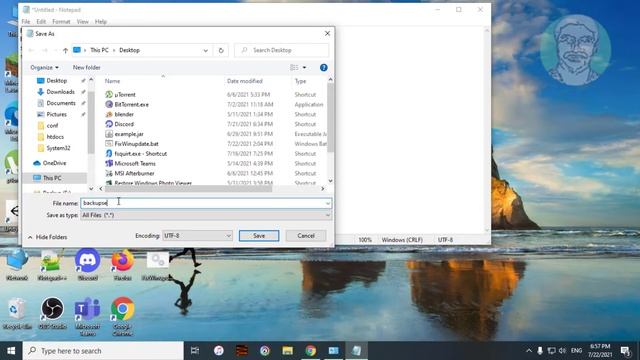Select the Microsoft Teams shortcut in the file list
Image resolution: width=640 pixels, height=360 pixels.
coord(135,163)
